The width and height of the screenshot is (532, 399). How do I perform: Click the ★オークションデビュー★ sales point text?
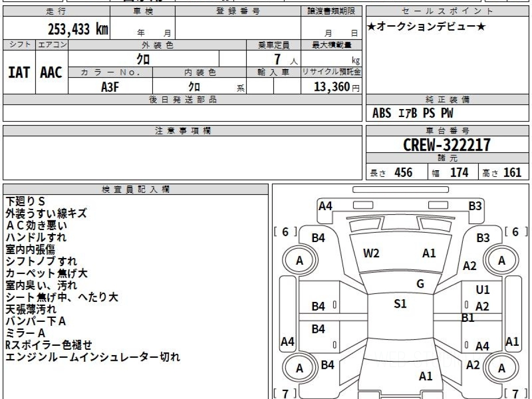[x=426, y=27]
